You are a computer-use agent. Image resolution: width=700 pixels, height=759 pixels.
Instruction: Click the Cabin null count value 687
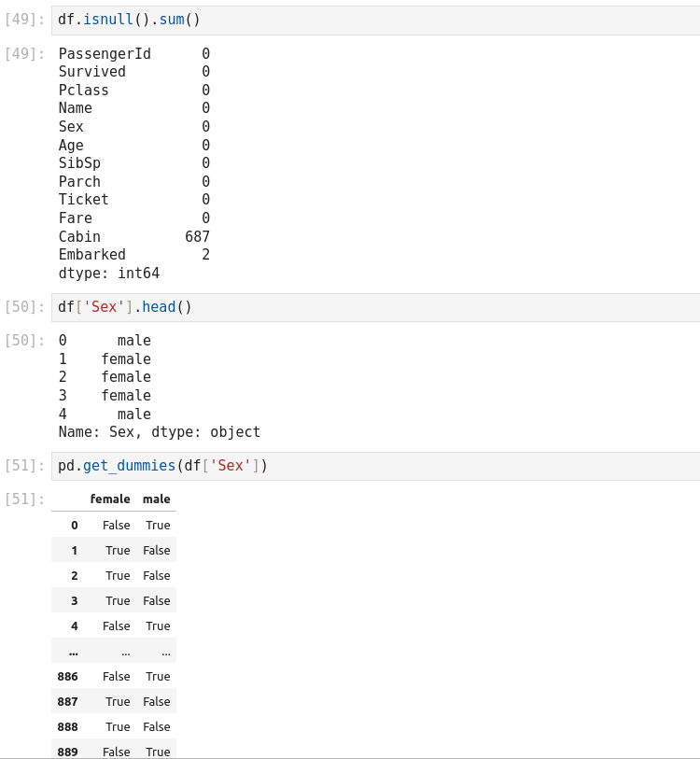tap(197, 236)
